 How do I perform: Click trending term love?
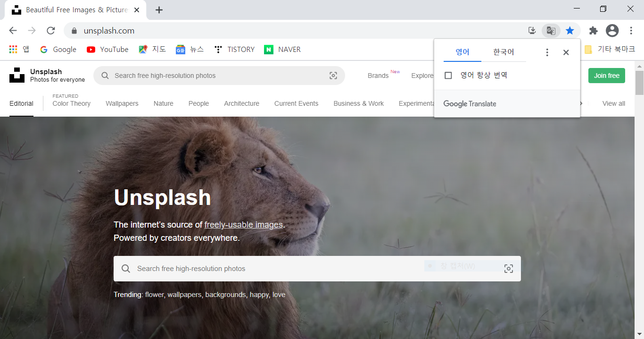(279, 295)
